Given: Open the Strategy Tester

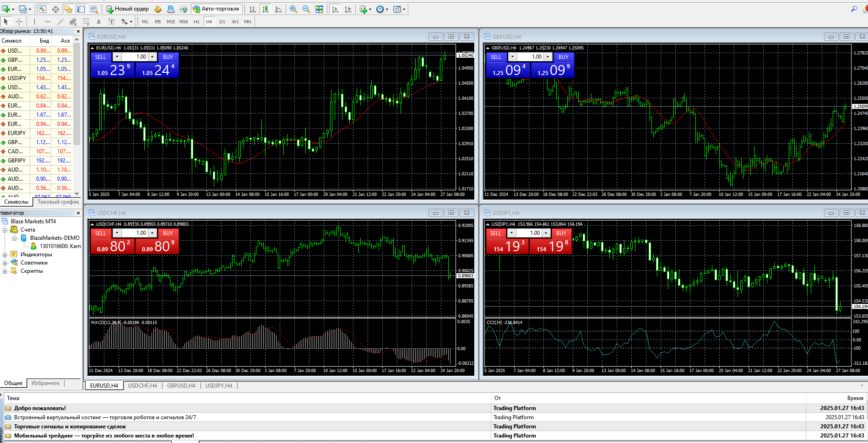Looking at the screenshot, I should click(x=94, y=9).
